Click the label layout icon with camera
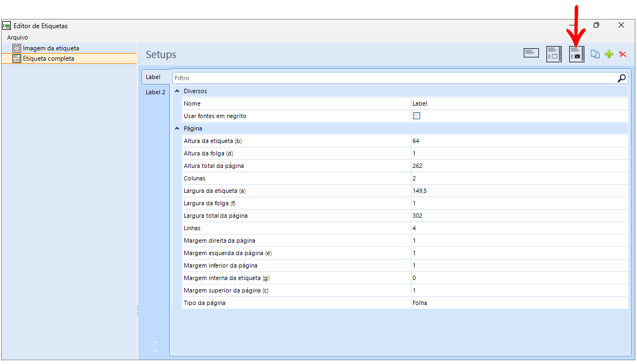Image resolution: width=637 pixels, height=364 pixels. (576, 54)
